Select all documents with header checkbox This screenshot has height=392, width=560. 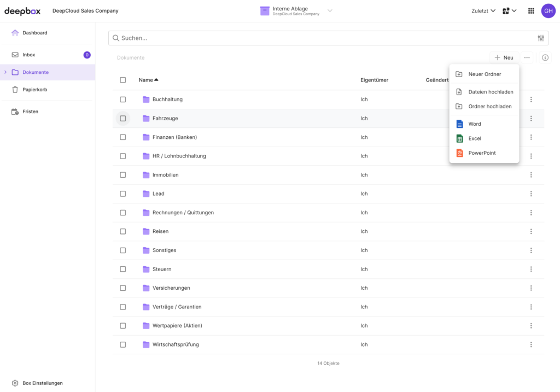click(123, 80)
